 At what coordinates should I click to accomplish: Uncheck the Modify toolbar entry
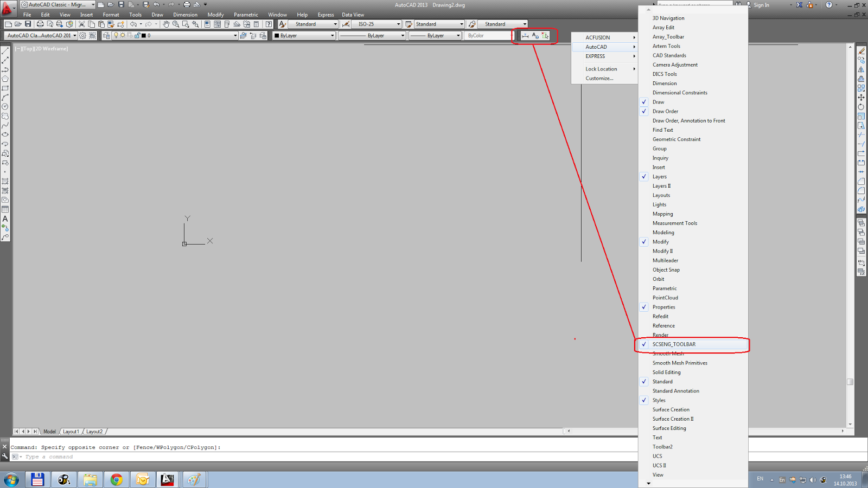click(x=693, y=242)
